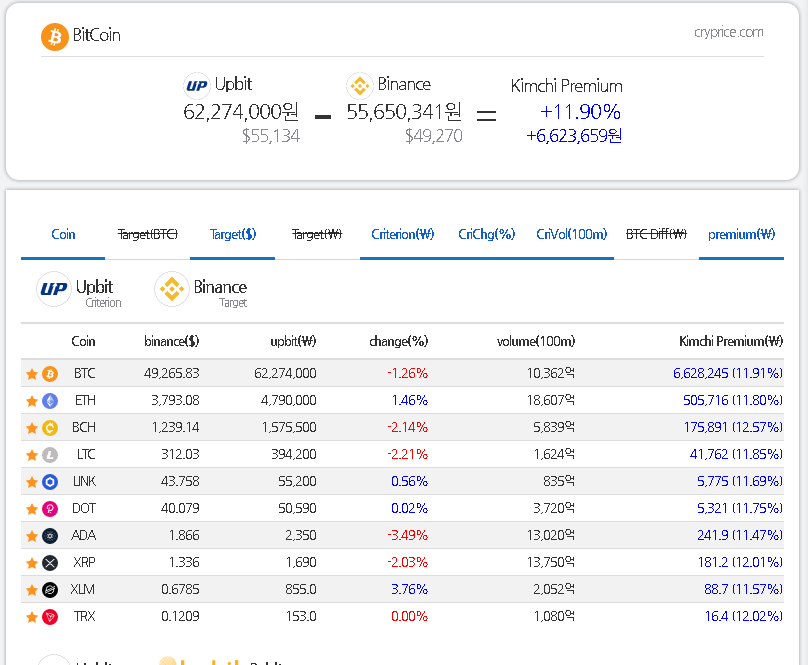Click LINK premium 5,775 (11.69%)
The width and height of the screenshot is (808, 665).
[740, 481]
